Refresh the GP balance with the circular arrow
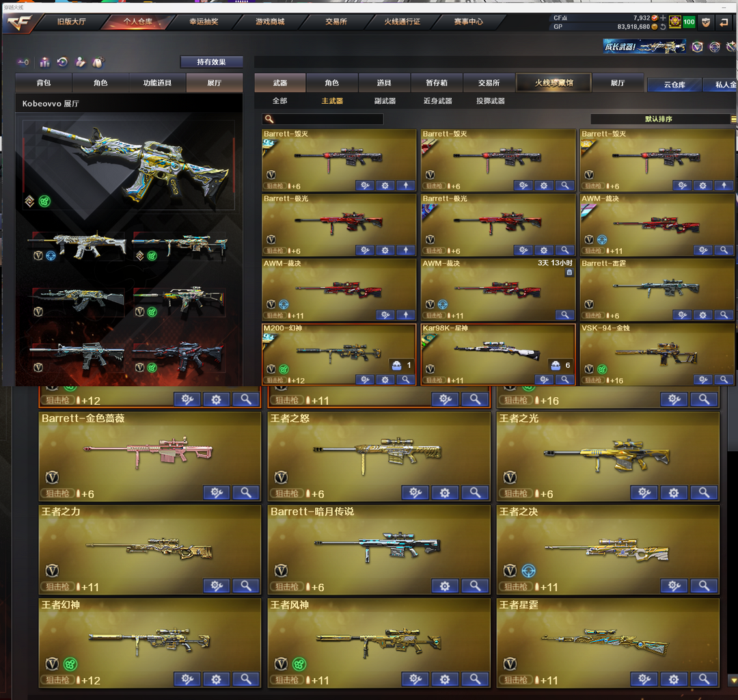Image resolution: width=738 pixels, height=700 pixels. (x=663, y=27)
